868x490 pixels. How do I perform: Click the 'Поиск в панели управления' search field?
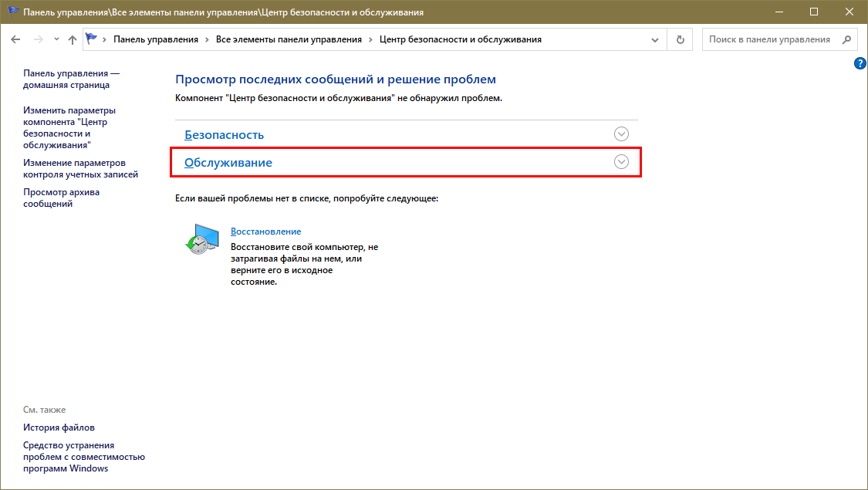769,39
